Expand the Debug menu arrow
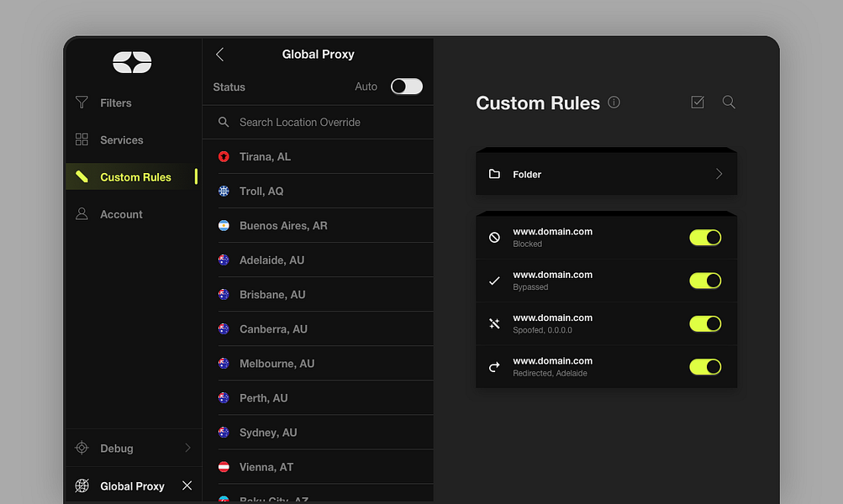This screenshot has height=504, width=843. (187, 449)
